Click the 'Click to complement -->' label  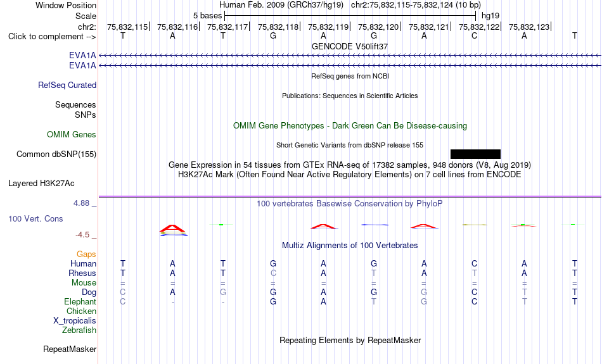(52, 37)
